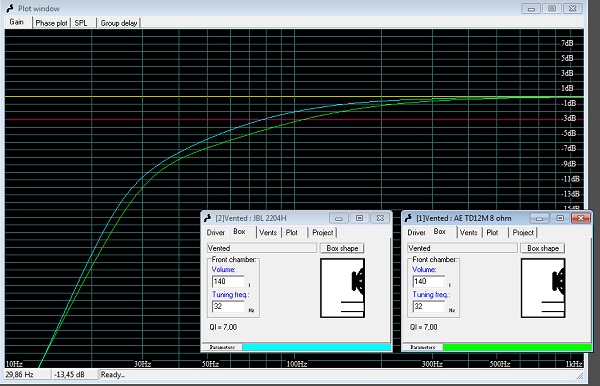600x386 pixels.
Task: Click the cyan color bar in JBL window
Action: click(x=316, y=347)
